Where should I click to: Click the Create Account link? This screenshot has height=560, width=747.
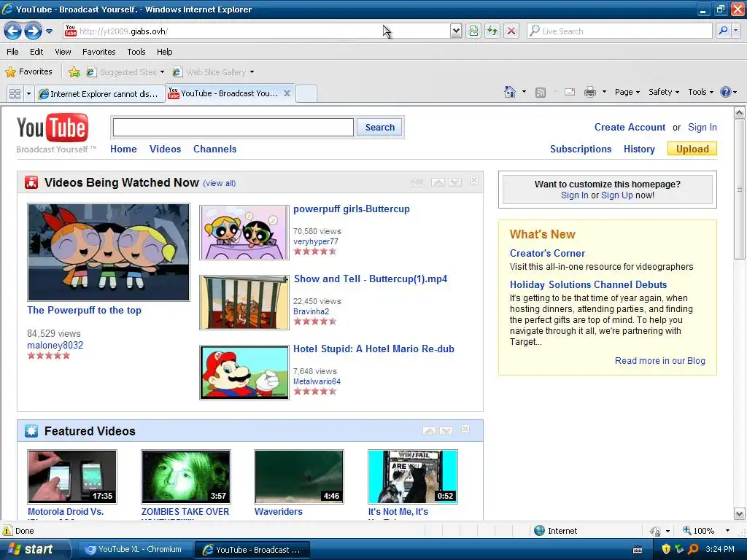pos(630,127)
